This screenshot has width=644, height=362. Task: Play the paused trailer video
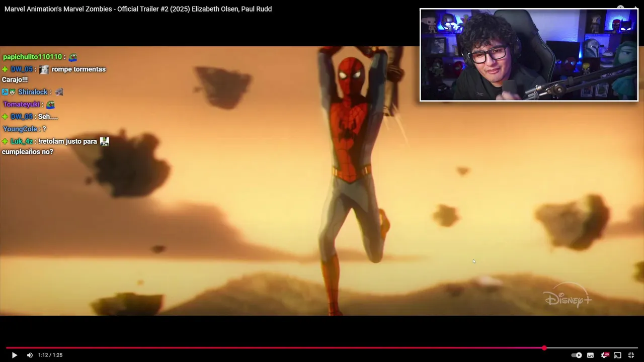(14, 355)
